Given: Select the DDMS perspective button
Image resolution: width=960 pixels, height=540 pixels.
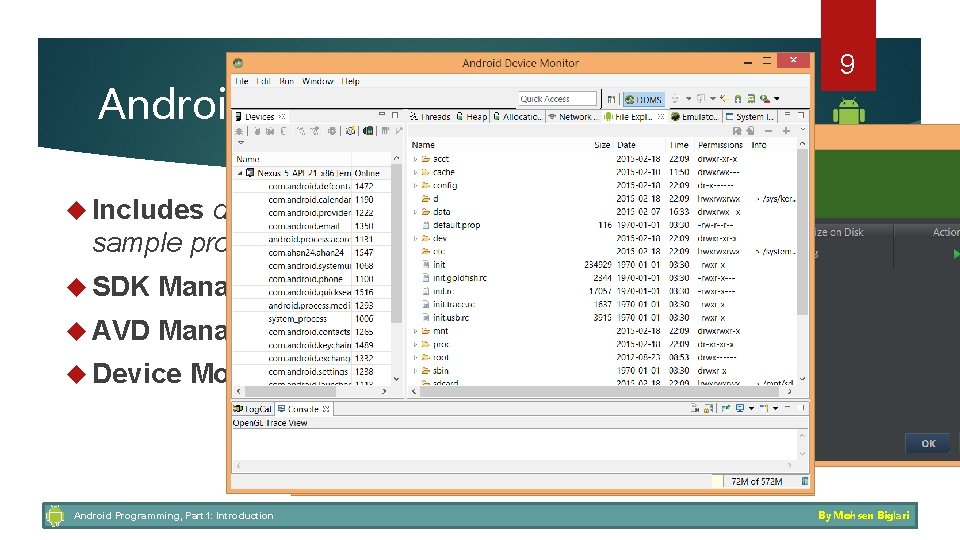Looking at the screenshot, I should (643, 99).
